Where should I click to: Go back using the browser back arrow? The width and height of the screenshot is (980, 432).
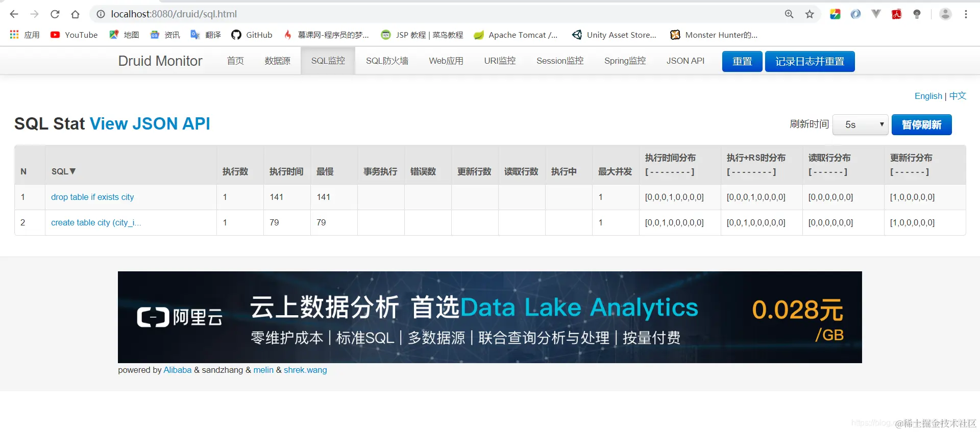click(14, 14)
